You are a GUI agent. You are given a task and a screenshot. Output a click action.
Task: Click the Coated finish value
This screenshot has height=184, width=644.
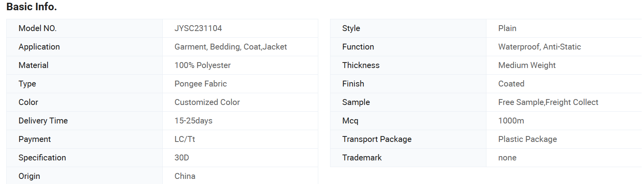[x=511, y=84]
